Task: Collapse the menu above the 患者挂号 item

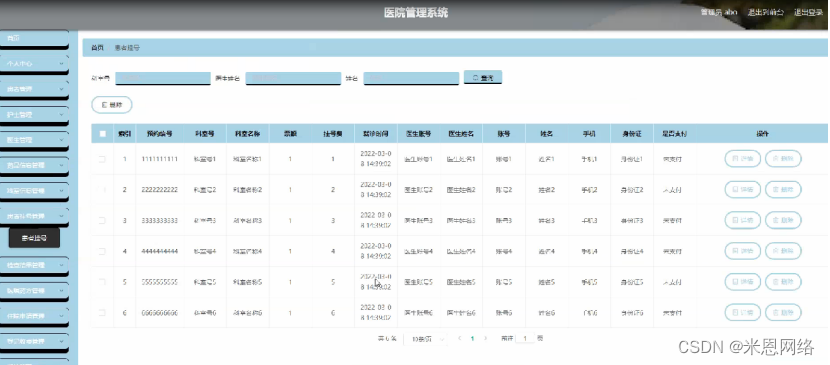Action: coord(34,216)
